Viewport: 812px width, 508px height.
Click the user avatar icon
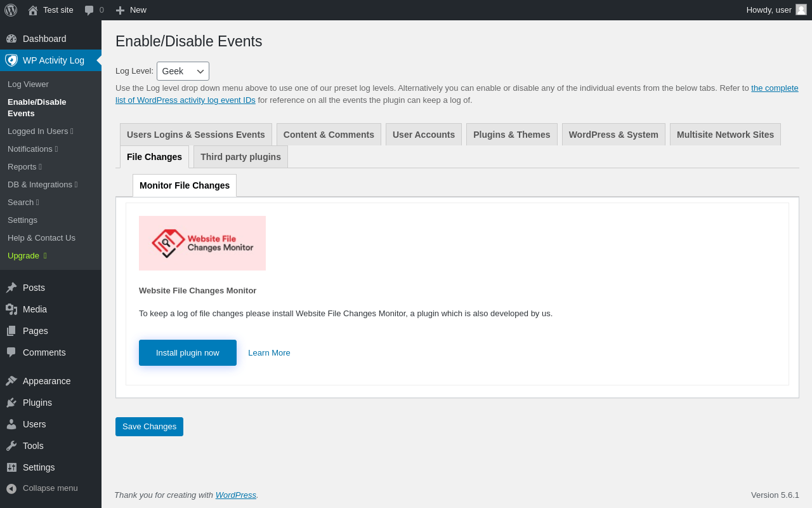801,10
